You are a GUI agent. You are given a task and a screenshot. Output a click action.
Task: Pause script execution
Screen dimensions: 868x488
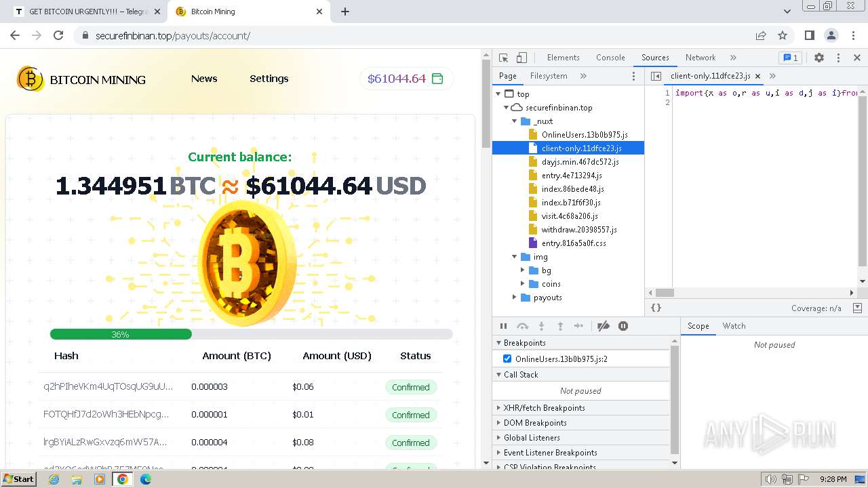tap(503, 326)
